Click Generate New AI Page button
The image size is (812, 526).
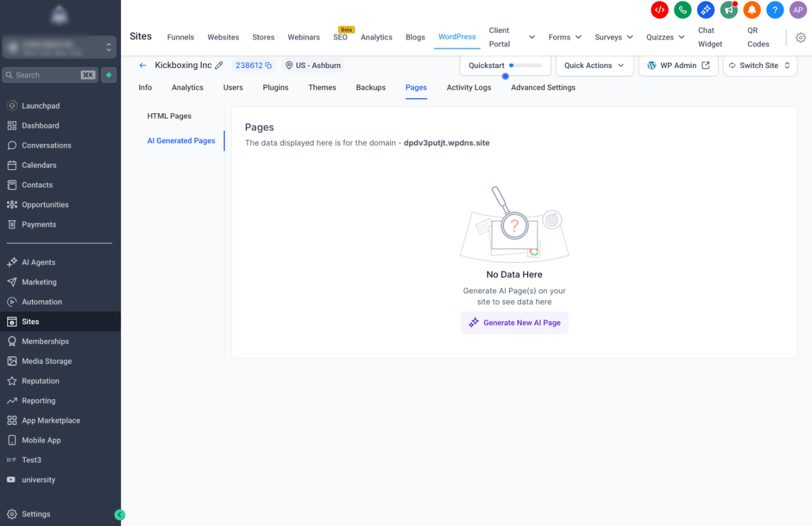514,323
